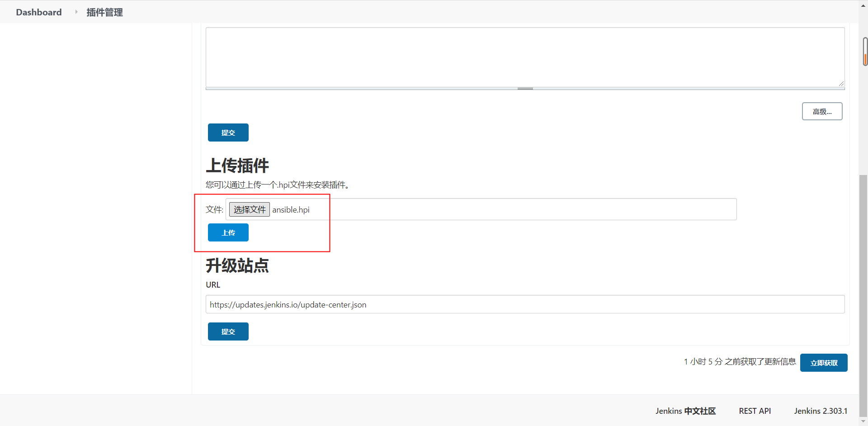This screenshot has width=868, height=426.
Task: Click the 提交 button under 升级站点 URL
Action: click(x=228, y=331)
